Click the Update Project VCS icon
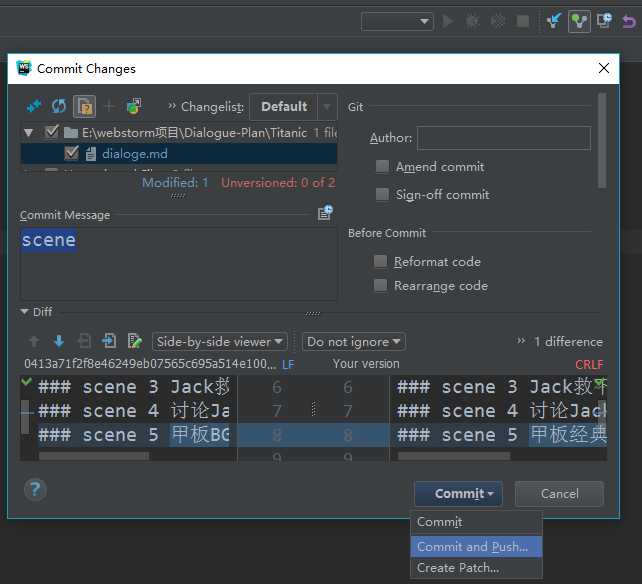642x584 pixels. pyautogui.click(x=554, y=21)
